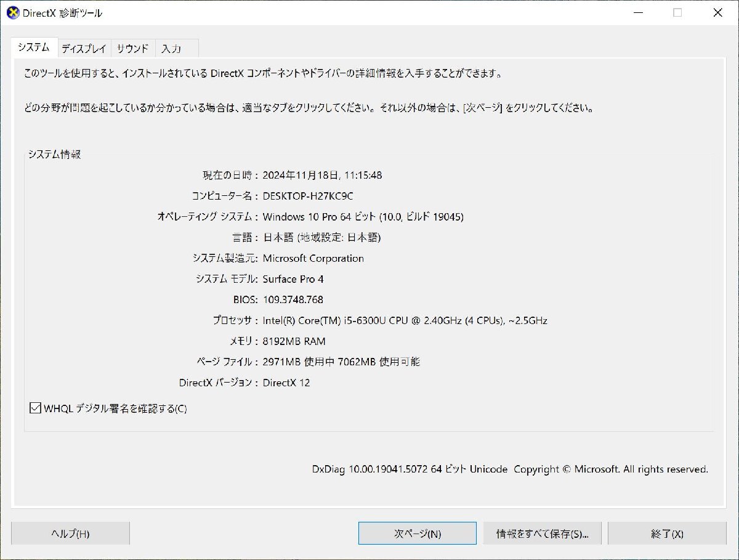This screenshot has width=739, height=560.
Task: Select manufacturer value Microsoft Corporation
Action: click(x=313, y=258)
